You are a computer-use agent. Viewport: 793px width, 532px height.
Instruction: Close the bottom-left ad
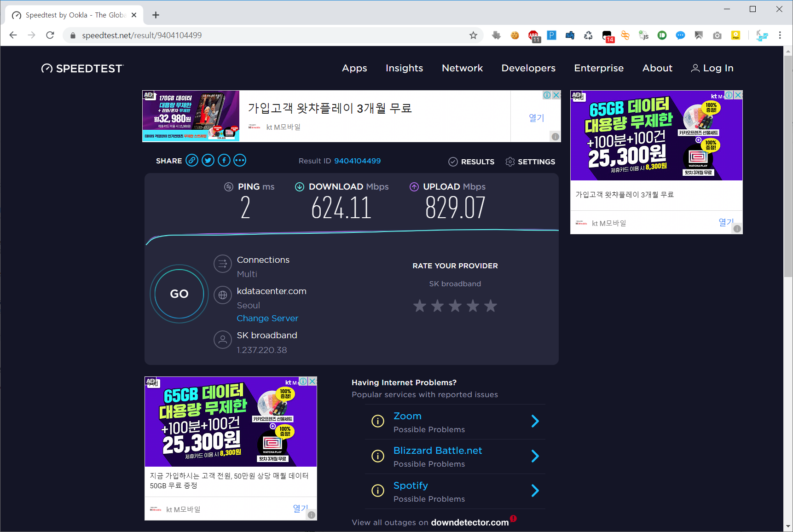pyautogui.click(x=313, y=381)
